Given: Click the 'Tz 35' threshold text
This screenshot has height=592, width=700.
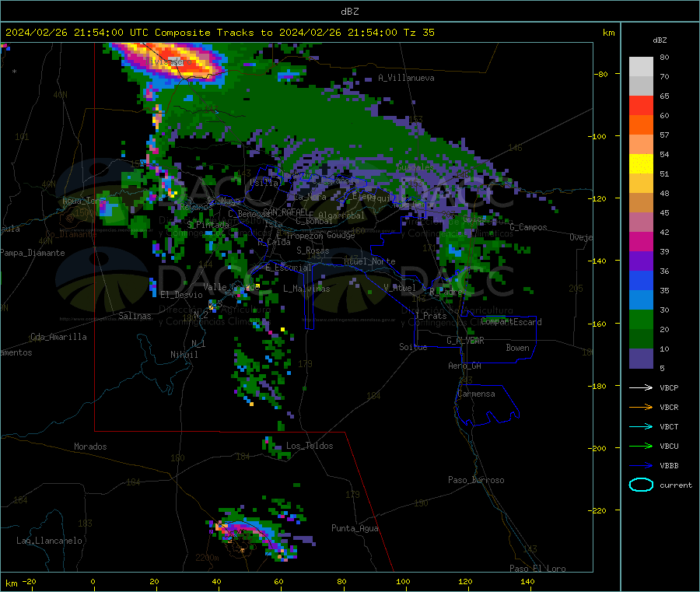Looking at the screenshot, I should pyautogui.click(x=419, y=33).
